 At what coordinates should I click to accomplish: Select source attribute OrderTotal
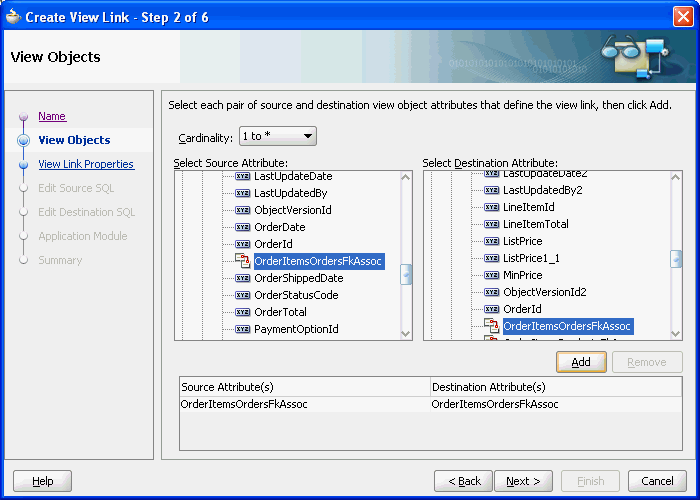[x=280, y=312]
